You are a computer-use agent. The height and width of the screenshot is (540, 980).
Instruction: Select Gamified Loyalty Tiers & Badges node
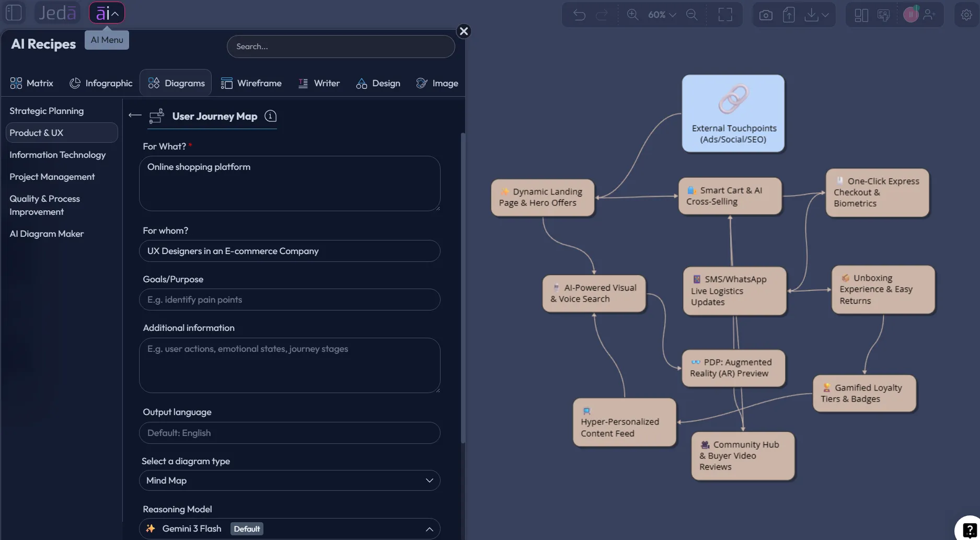click(x=864, y=393)
